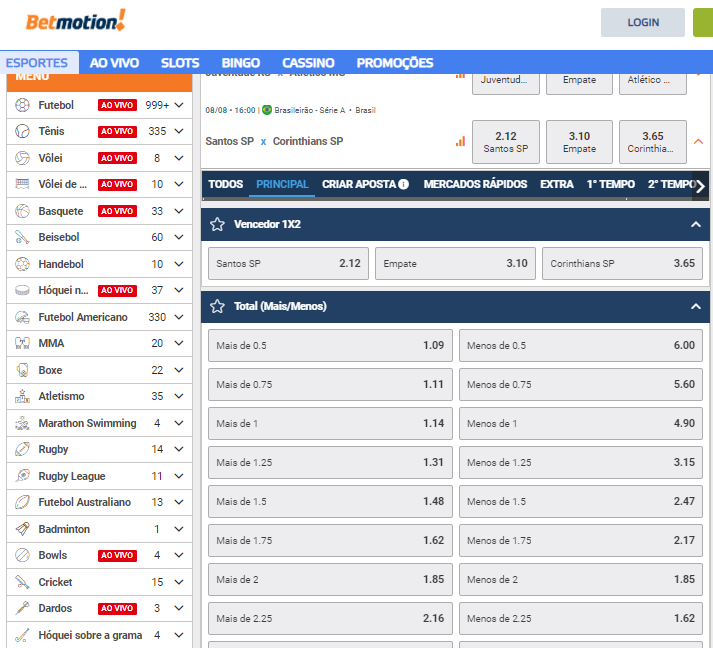Select Menos de 2 at 1.85
Image resolution: width=713 pixels, height=648 pixels.
click(581, 579)
